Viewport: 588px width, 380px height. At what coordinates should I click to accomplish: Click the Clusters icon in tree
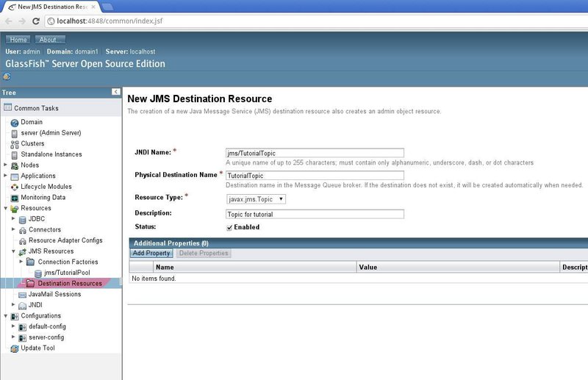[15, 144]
